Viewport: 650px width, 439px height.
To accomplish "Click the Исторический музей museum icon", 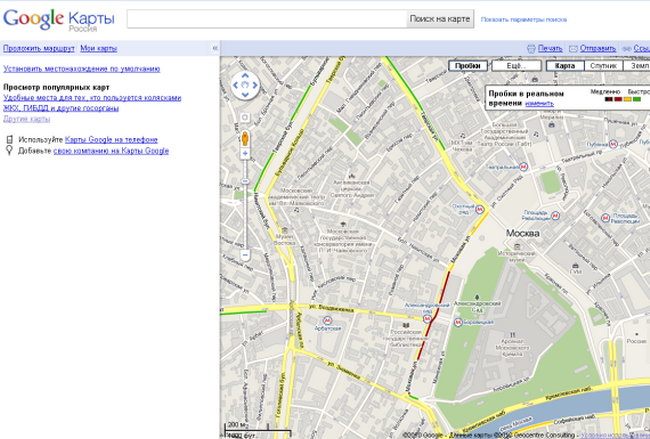I will tap(517, 247).
